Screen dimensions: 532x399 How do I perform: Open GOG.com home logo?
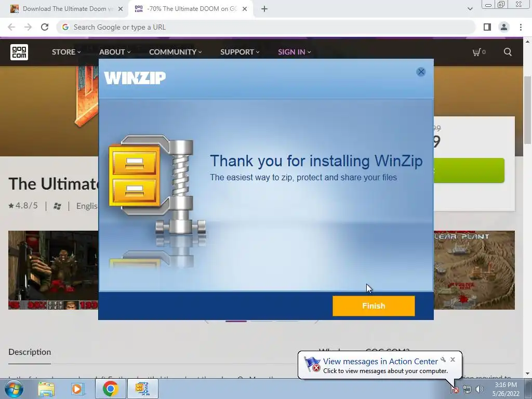pyautogui.click(x=19, y=52)
